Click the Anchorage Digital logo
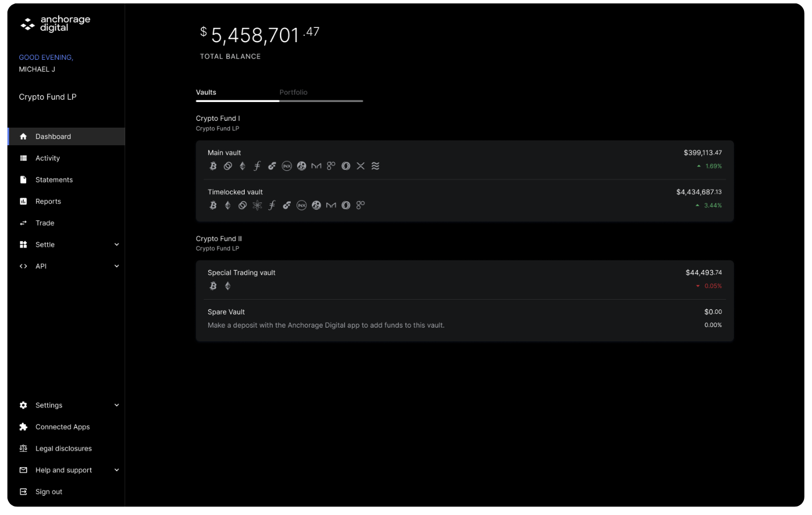The image size is (812, 515). [55, 23]
